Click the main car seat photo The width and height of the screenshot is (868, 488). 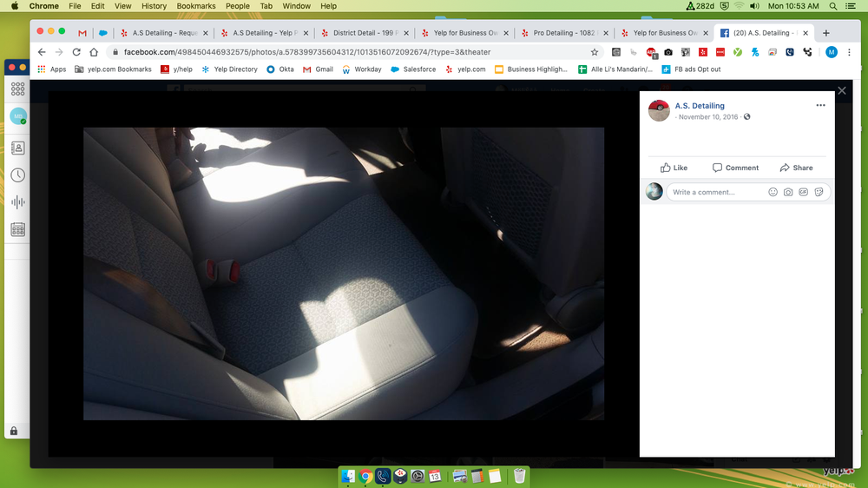pyautogui.click(x=343, y=274)
